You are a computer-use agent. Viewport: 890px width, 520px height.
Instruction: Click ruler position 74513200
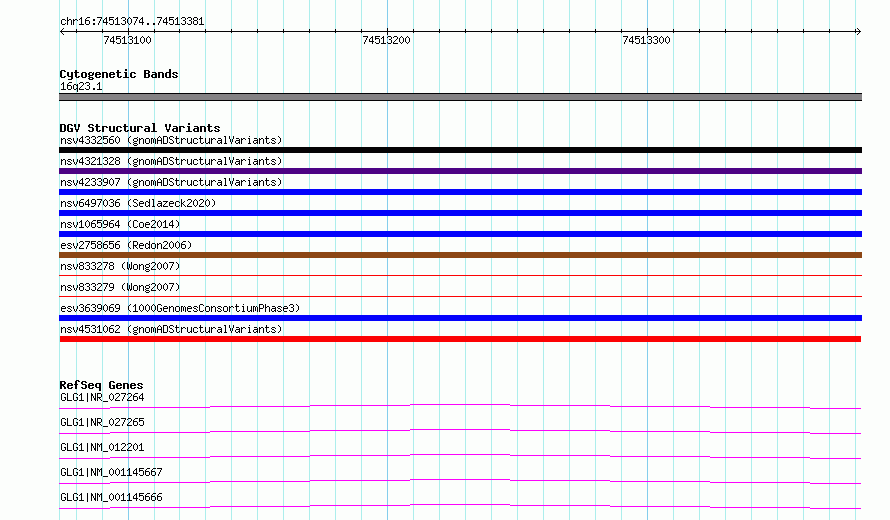coord(386,40)
